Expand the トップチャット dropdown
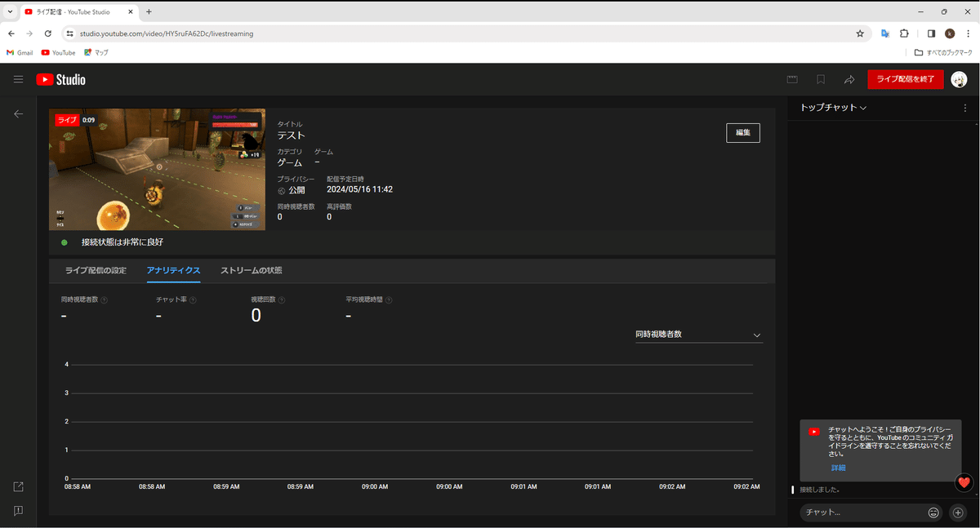Screen dimensions: 980x528 click(x=834, y=108)
